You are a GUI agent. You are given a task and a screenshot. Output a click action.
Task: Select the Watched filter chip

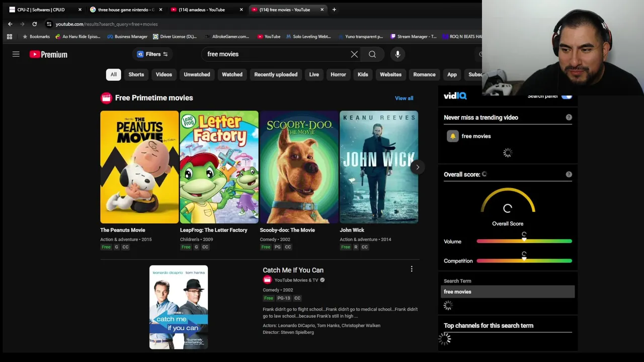232,74
